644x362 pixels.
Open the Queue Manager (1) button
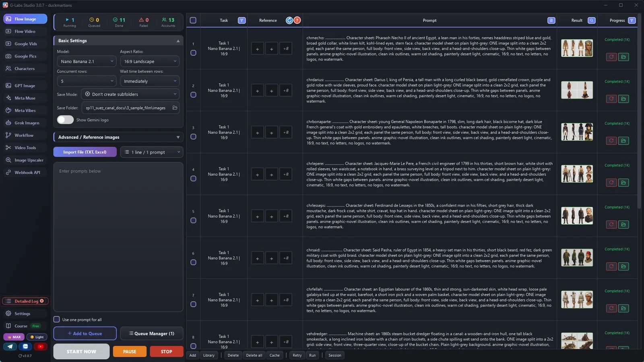[x=152, y=333]
